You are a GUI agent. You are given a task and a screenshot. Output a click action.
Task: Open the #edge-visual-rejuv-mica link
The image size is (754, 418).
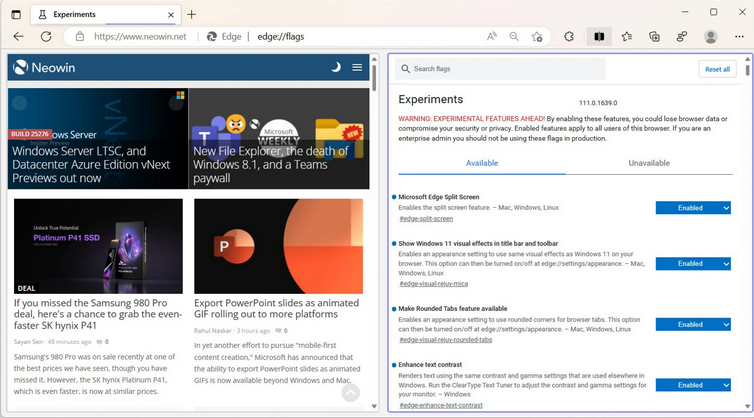(x=432, y=283)
